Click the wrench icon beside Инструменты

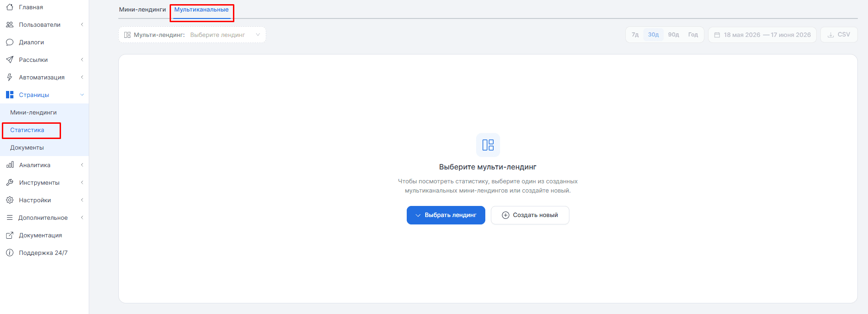[x=10, y=182]
